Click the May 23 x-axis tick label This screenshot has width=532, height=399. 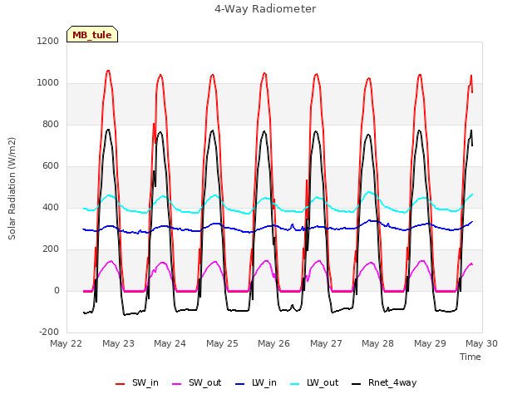(118, 343)
